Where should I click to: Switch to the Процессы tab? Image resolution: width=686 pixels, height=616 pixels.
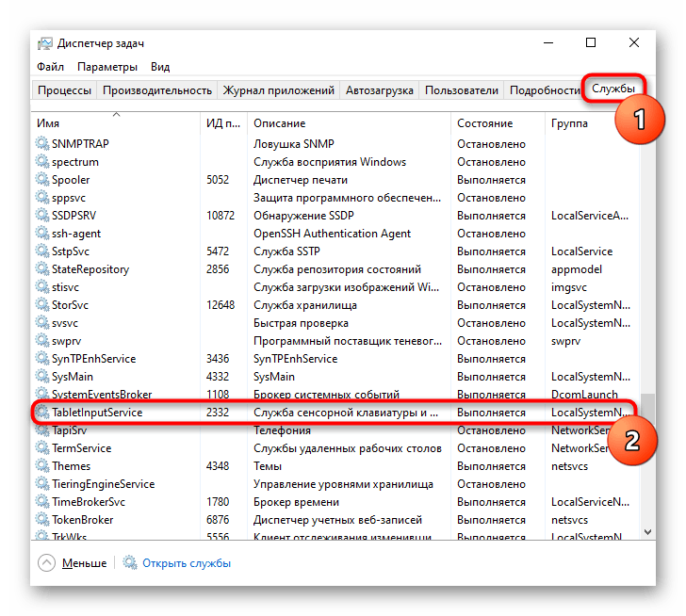(64, 90)
